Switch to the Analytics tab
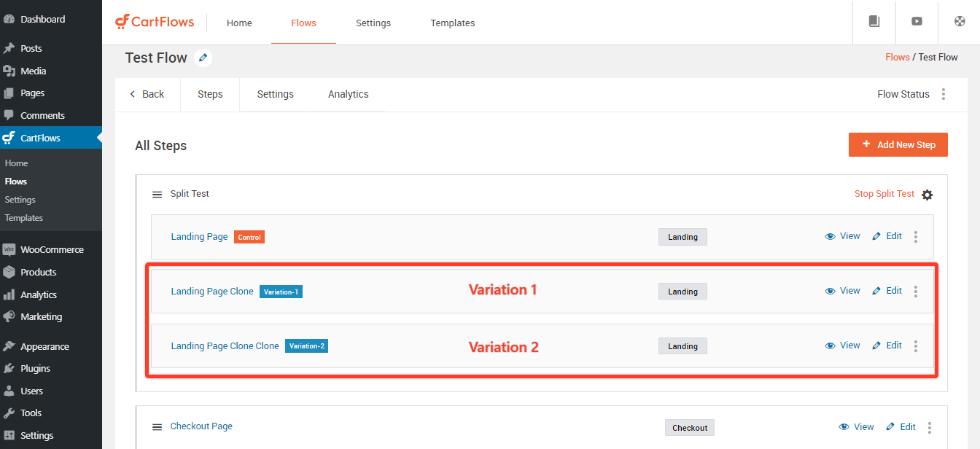Screen dimensions: 980x449 [348, 94]
